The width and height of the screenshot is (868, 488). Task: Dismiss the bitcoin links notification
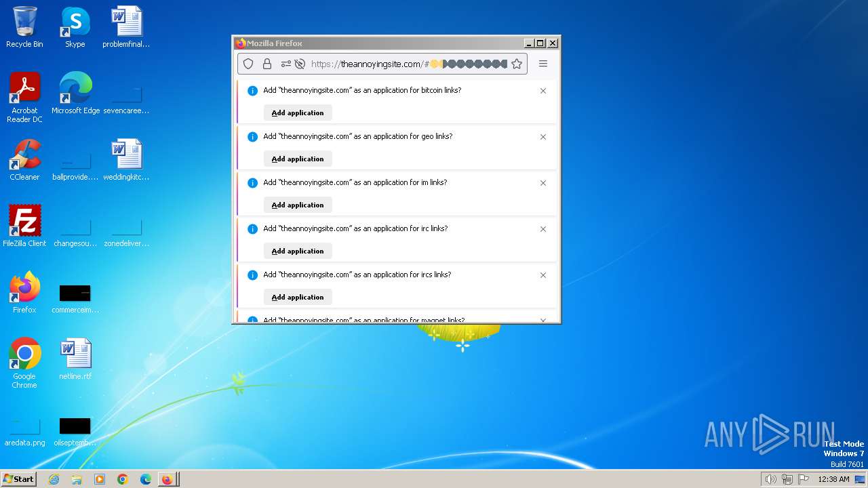543,91
